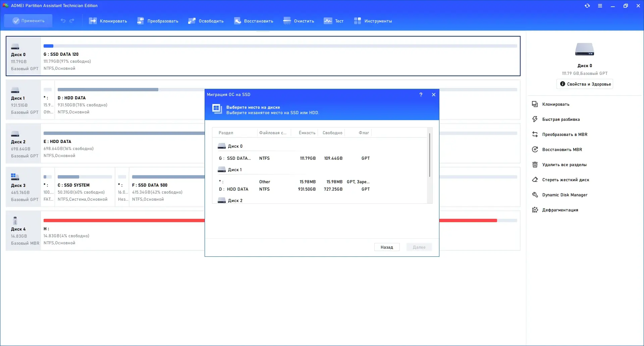644x346 pixels.
Task: Click the Wipe (Очистить) toolbar icon
Action: [287, 21]
